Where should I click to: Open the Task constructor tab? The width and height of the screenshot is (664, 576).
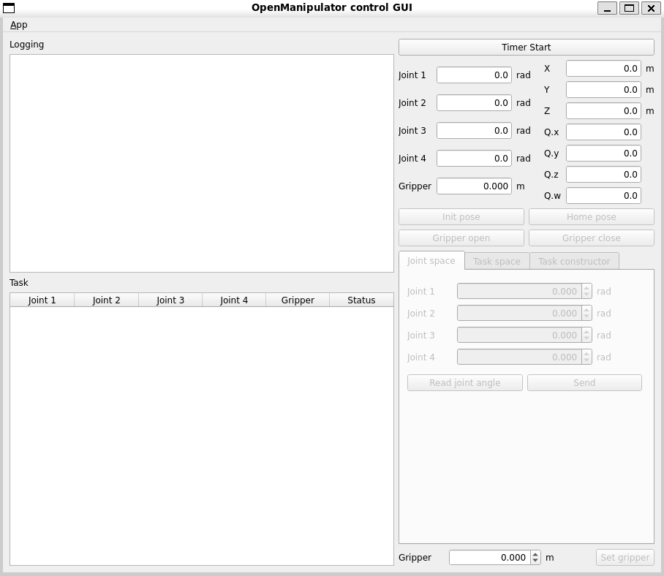pyautogui.click(x=574, y=261)
